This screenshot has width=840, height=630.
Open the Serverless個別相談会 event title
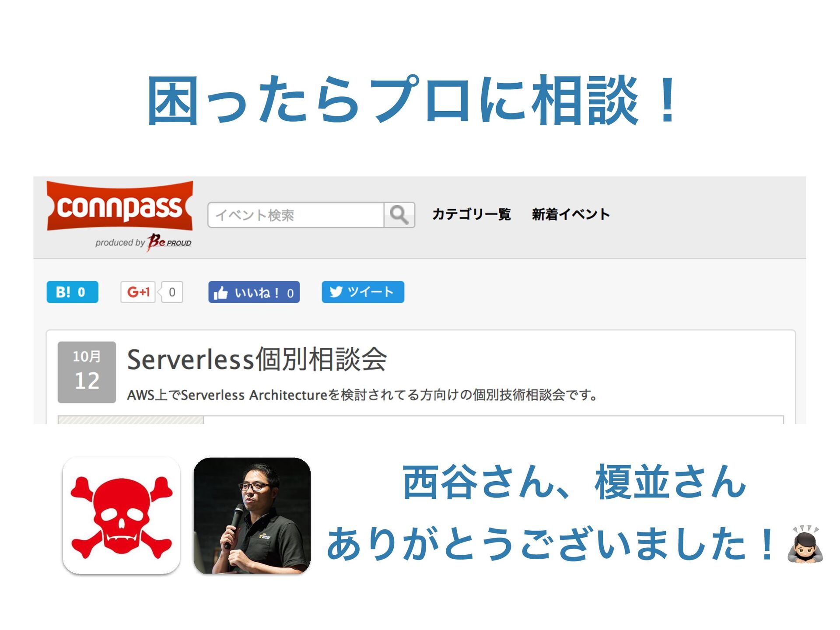pos(257,360)
